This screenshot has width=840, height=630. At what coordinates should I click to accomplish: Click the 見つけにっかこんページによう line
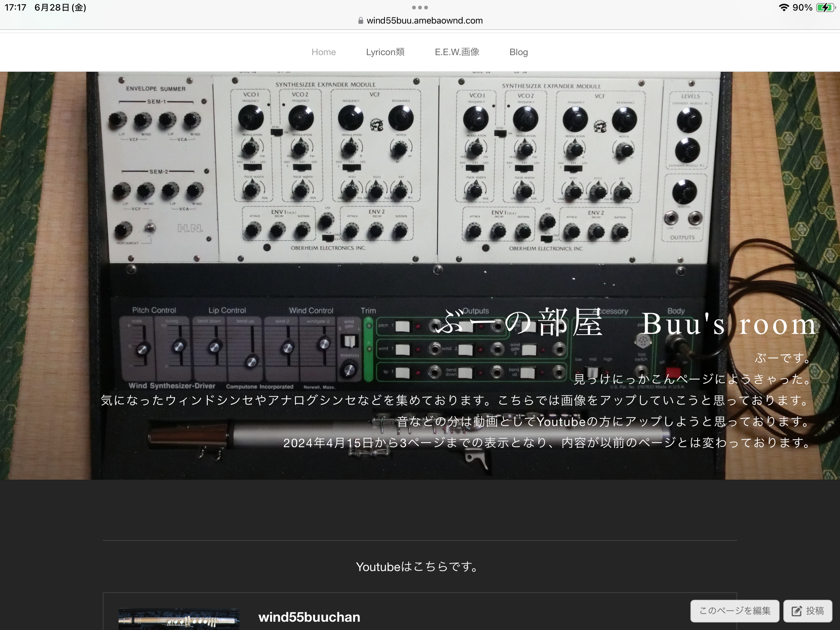tap(693, 379)
